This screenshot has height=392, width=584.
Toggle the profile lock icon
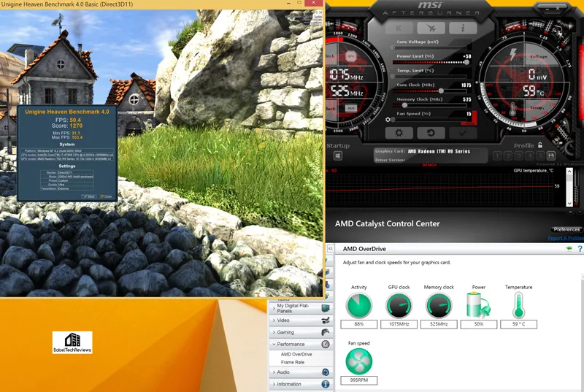click(x=539, y=145)
